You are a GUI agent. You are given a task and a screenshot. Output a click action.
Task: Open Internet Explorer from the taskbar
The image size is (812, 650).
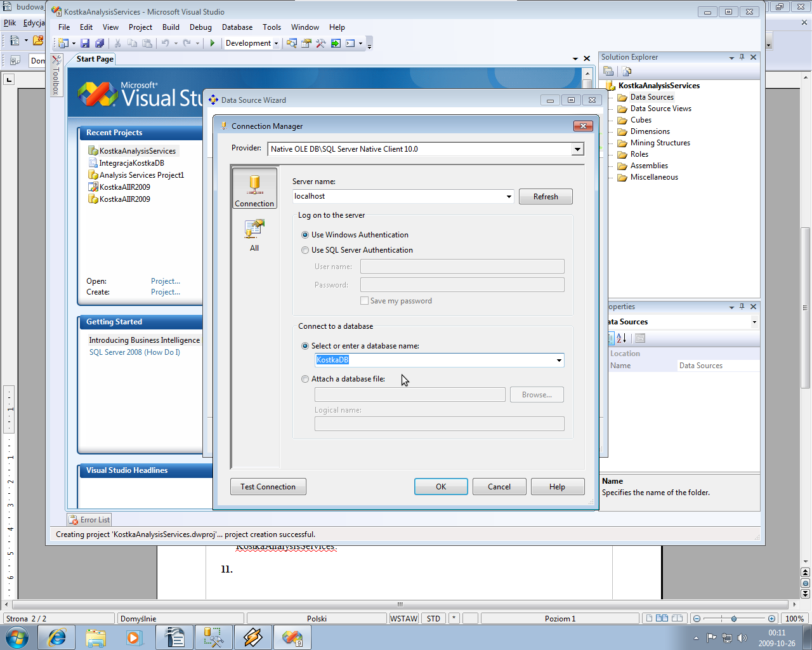pos(57,637)
